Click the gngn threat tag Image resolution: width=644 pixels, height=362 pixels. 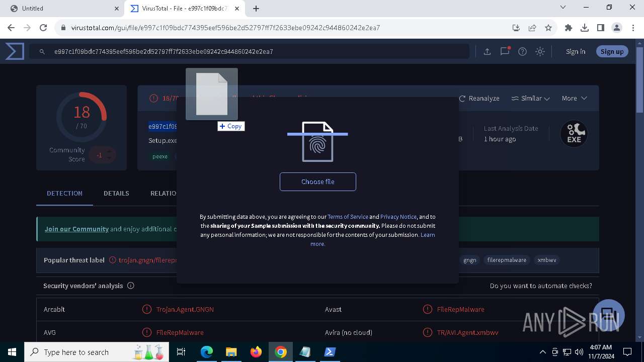(x=470, y=260)
